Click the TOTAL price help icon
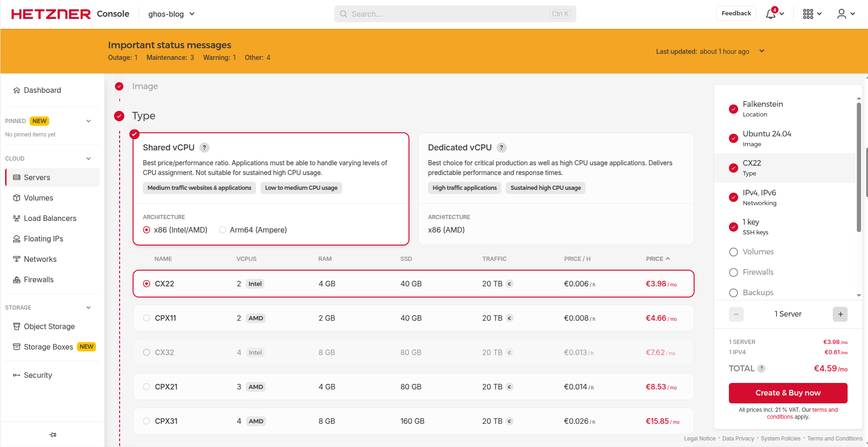Screen dimensions: 868x447 [761, 369]
